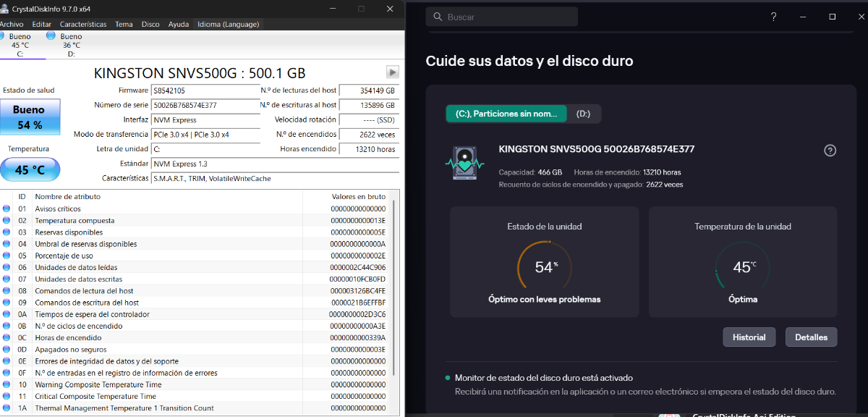Viewport: 868px width, 417px height.
Task: Click the status orb for Warning Composite Temperature Time
Action: click(x=7, y=384)
